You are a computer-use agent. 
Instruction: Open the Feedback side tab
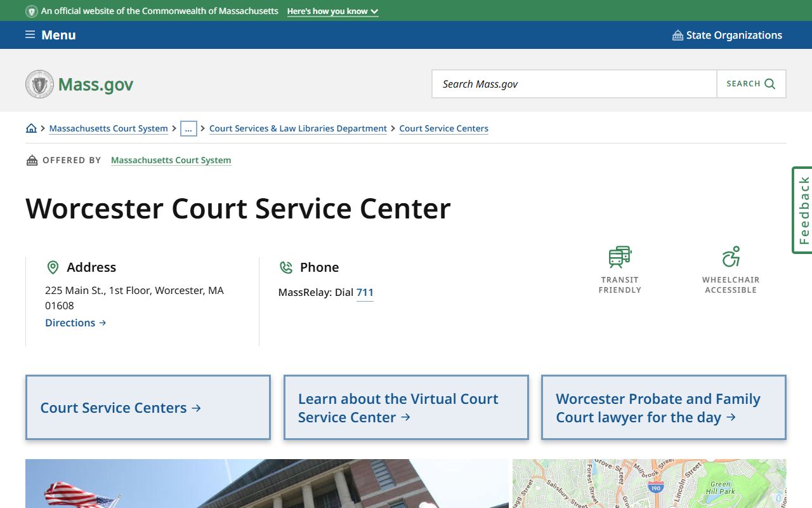(802, 210)
